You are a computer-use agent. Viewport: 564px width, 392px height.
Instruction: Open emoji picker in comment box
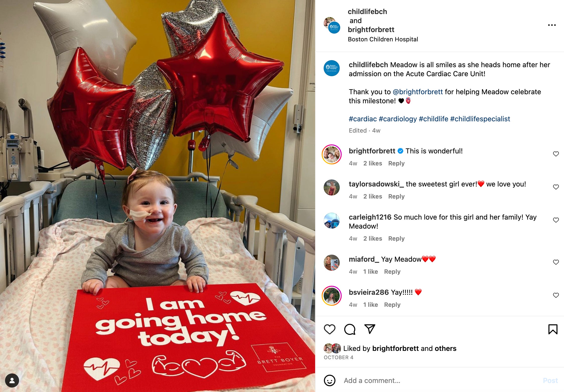329,380
